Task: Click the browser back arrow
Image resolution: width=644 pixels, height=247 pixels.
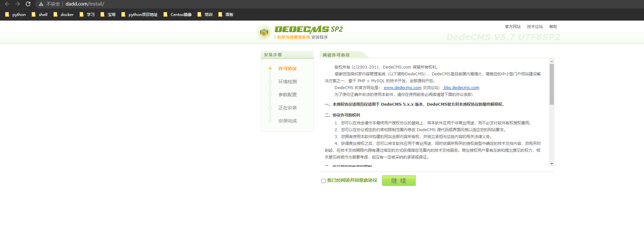Action: [7, 4]
